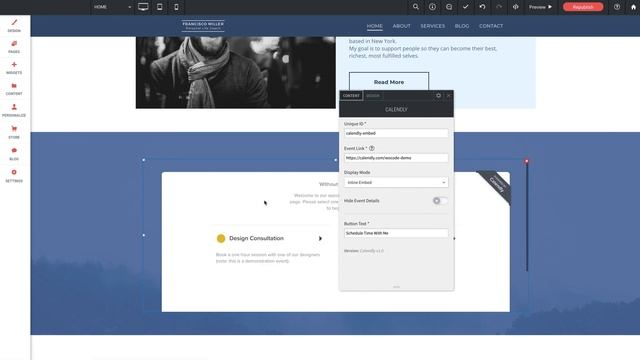Click the Republish button
This screenshot has height=360, width=640.
tap(583, 7)
